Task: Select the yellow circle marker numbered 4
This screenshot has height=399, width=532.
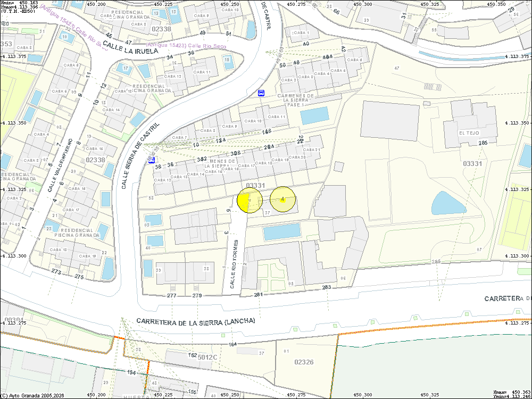Action: pos(282,199)
